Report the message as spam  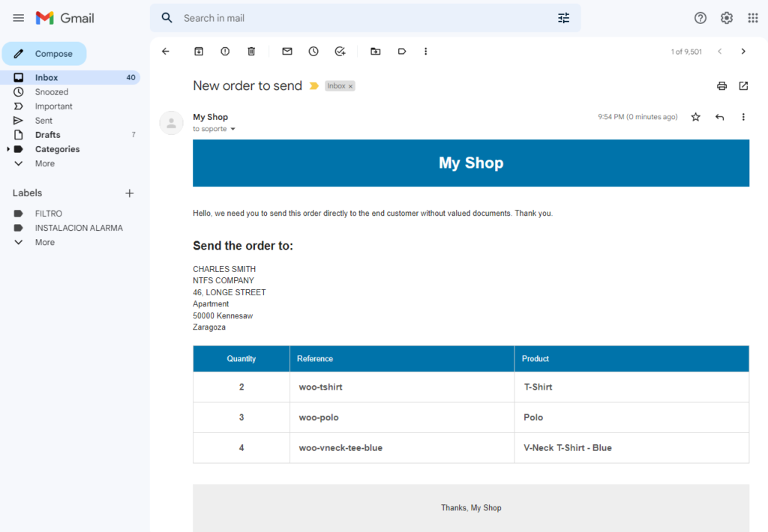(225, 52)
